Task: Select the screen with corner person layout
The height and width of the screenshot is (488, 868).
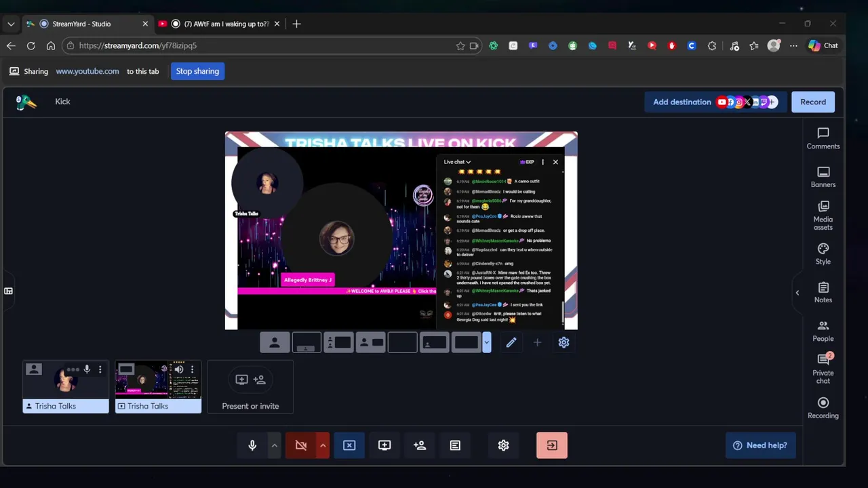Action: tap(434, 342)
